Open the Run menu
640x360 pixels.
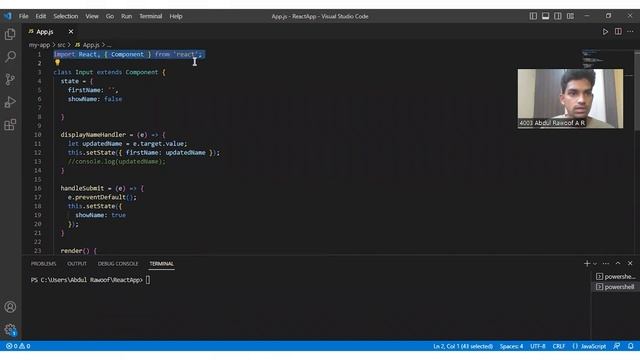[x=127, y=16]
